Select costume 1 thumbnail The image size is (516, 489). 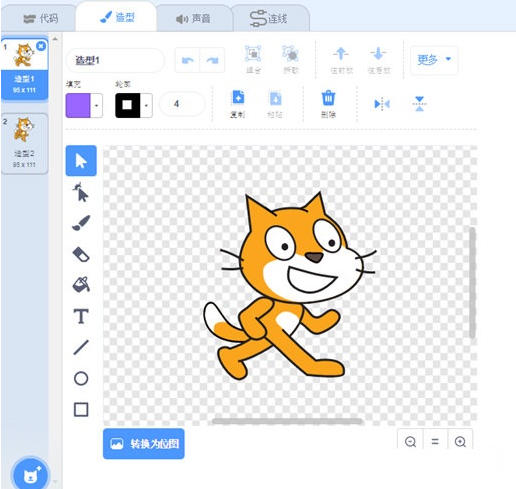click(25, 69)
